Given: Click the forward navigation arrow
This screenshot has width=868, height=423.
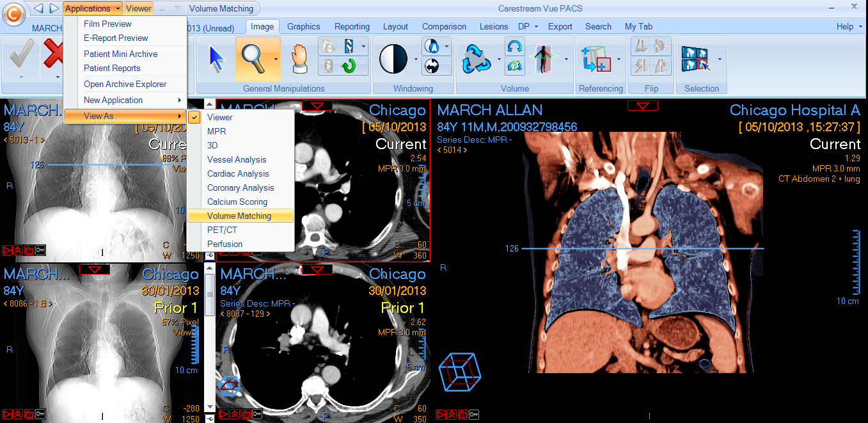Looking at the screenshot, I should 54,8.
